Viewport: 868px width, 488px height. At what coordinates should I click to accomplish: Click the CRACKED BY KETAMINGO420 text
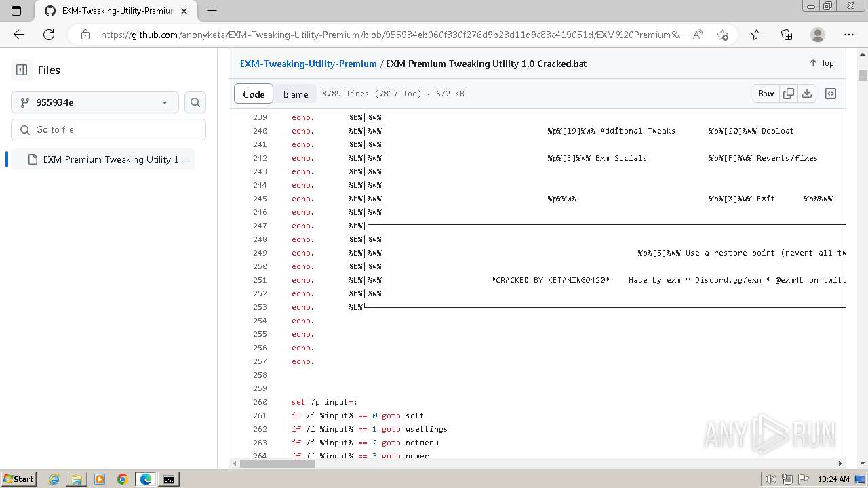[550, 280]
